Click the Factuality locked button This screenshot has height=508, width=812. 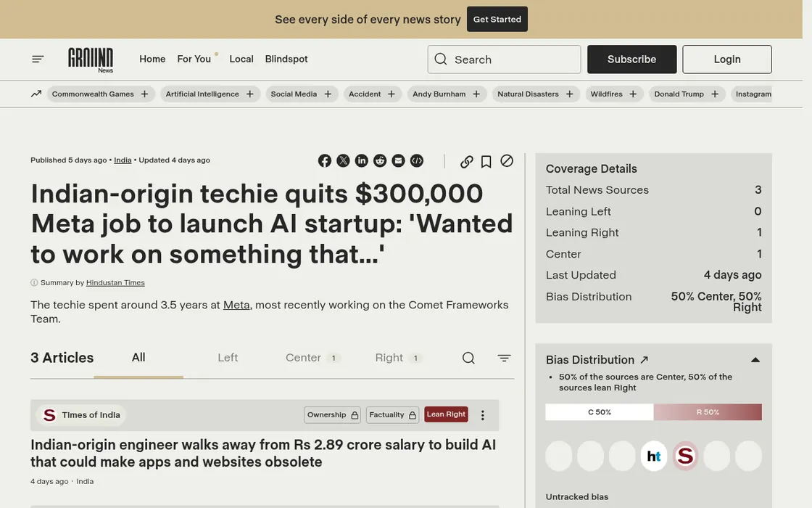[x=392, y=414]
